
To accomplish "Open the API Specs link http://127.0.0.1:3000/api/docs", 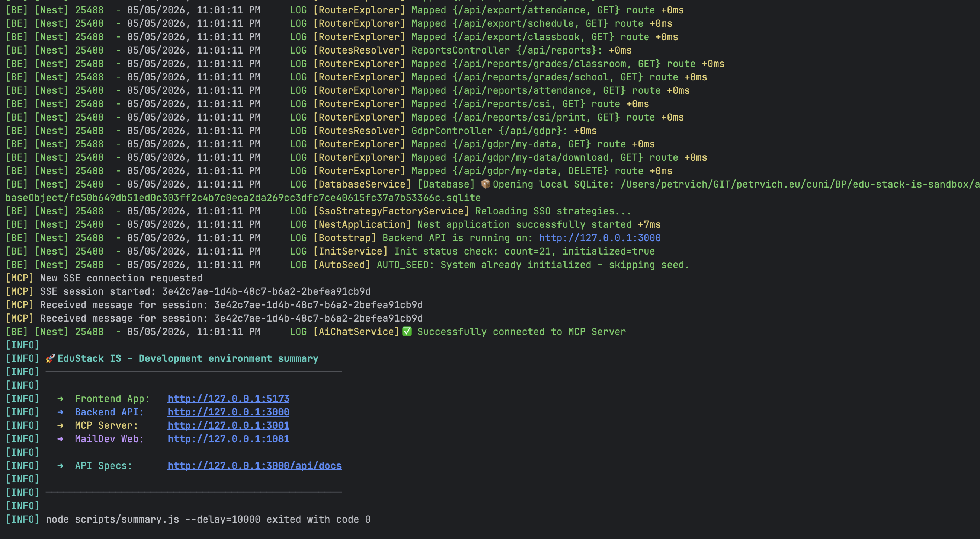I will pyautogui.click(x=254, y=466).
